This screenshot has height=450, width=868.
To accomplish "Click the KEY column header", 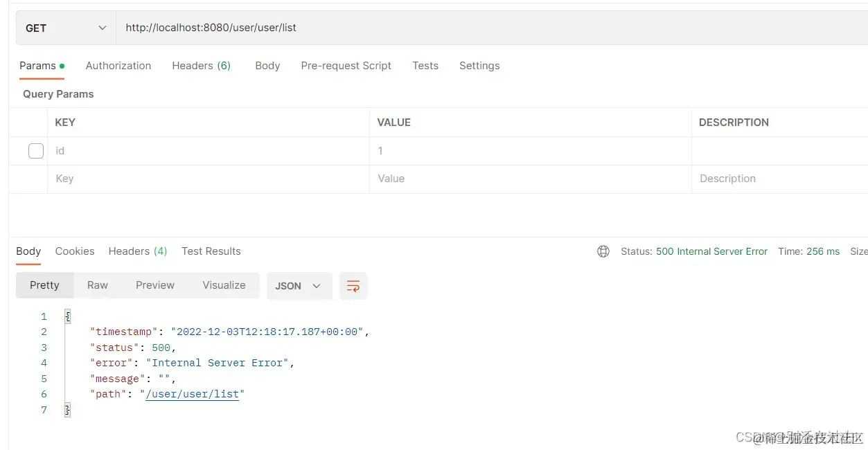I will [65, 123].
